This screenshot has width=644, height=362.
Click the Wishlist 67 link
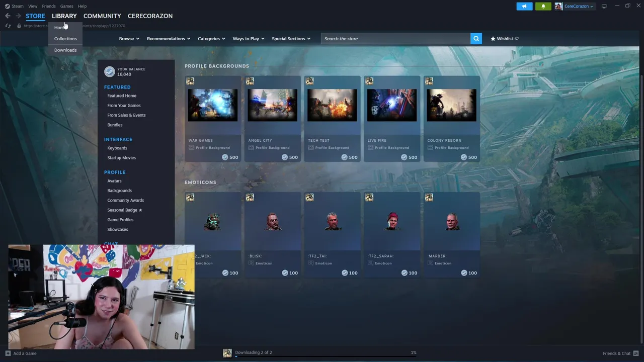click(x=505, y=39)
